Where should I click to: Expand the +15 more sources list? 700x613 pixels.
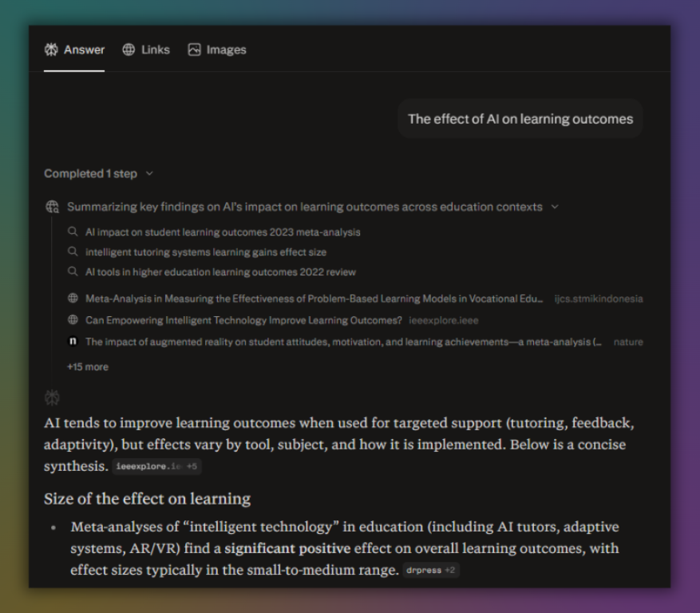tap(87, 367)
